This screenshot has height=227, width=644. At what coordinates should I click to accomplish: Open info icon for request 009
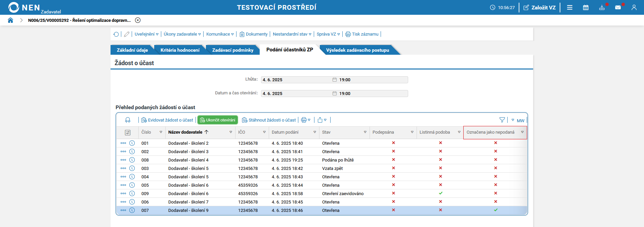pyautogui.click(x=132, y=193)
